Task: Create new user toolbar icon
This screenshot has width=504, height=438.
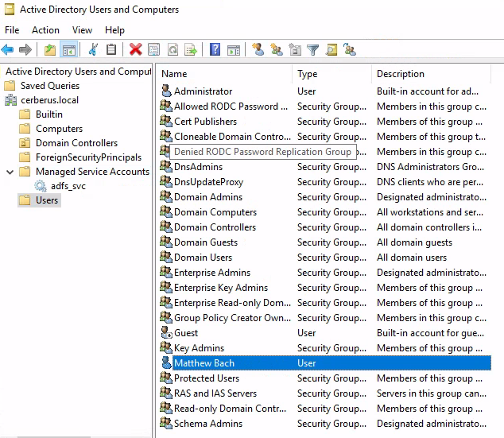Action: click(258, 50)
